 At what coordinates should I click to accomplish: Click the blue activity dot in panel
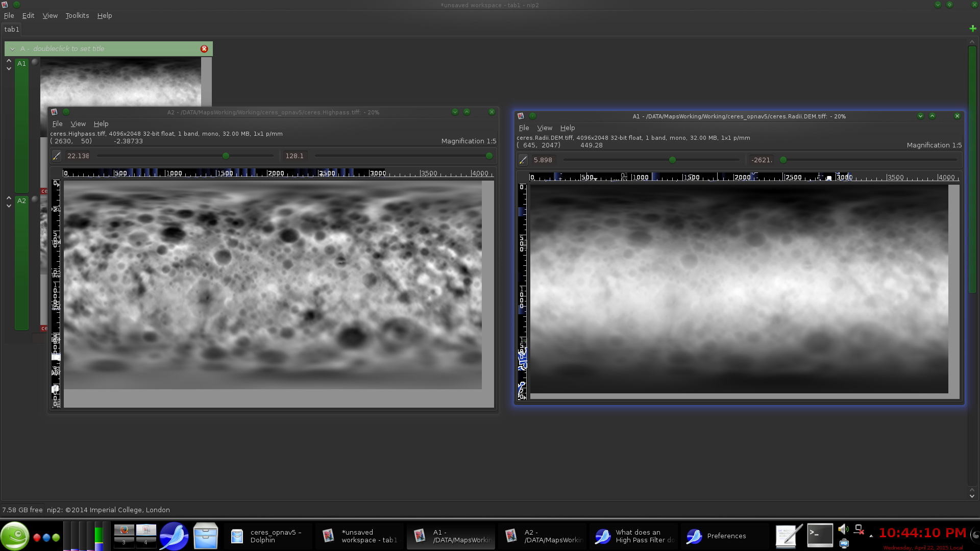46,537
